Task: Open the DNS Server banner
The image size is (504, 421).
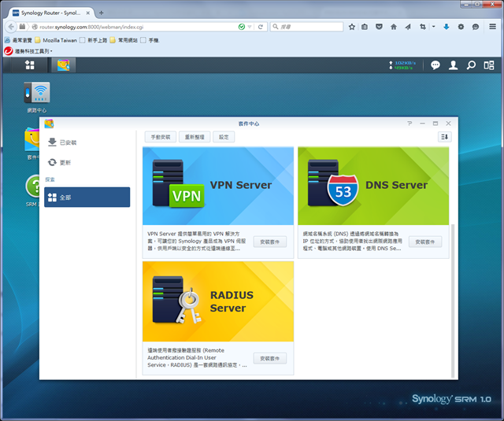Action: pos(373,186)
